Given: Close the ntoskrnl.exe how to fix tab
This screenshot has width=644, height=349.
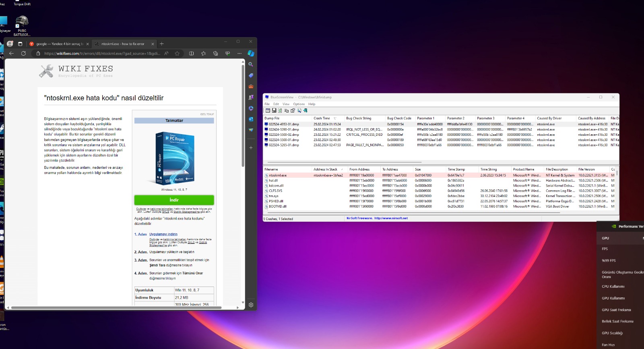Looking at the screenshot, I should point(153,44).
